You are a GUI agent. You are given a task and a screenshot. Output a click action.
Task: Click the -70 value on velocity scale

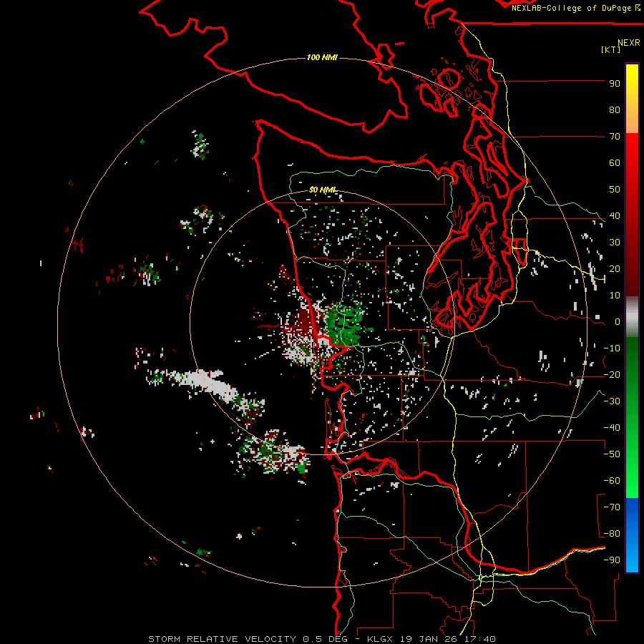pos(612,507)
